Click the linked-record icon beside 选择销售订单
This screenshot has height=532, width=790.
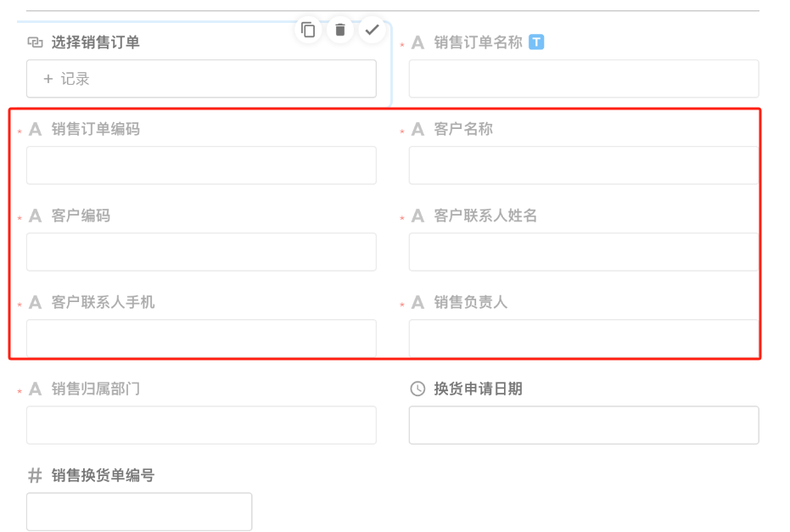pyautogui.click(x=35, y=42)
